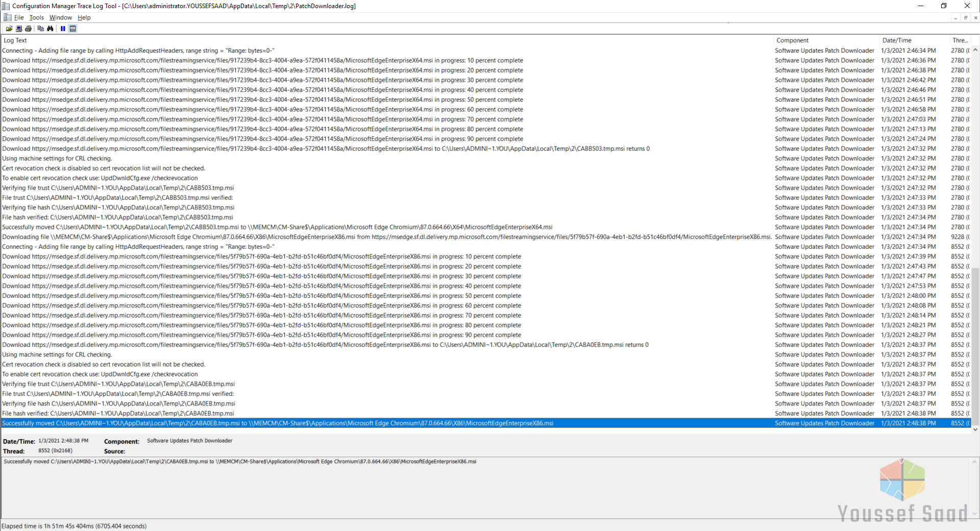The width and height of the screenshot is (980, 531).
Task: Open a log from a remote computer
Action: 19,29
